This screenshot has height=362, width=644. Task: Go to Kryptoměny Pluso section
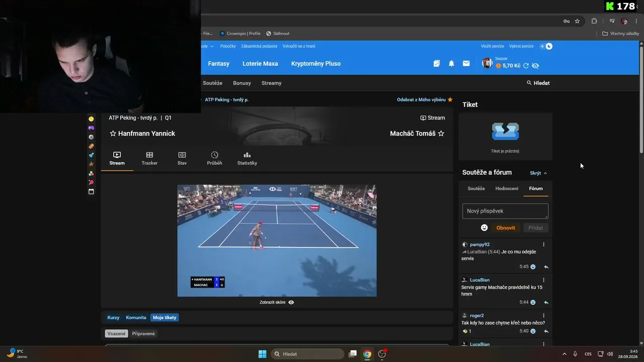click(316, 64)
